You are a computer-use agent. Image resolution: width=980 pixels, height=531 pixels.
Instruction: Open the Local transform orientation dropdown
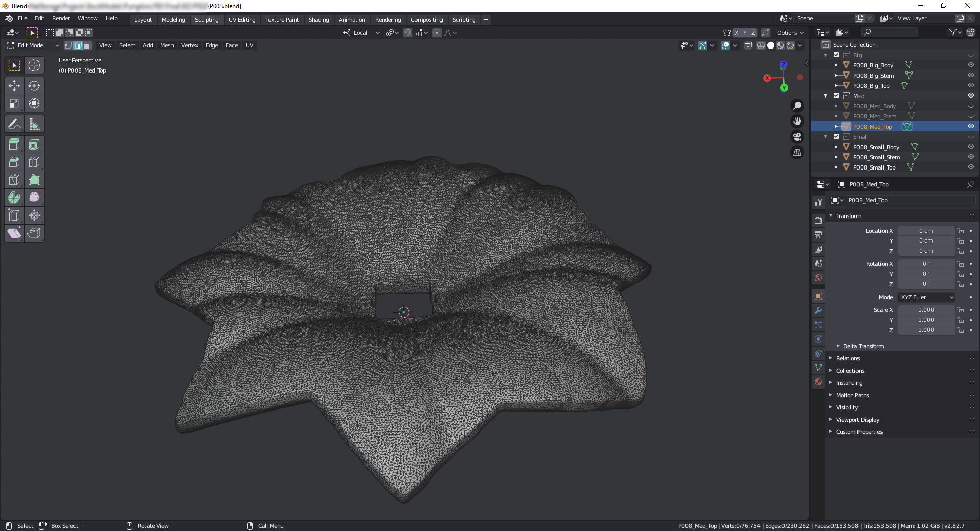(361, 33)
